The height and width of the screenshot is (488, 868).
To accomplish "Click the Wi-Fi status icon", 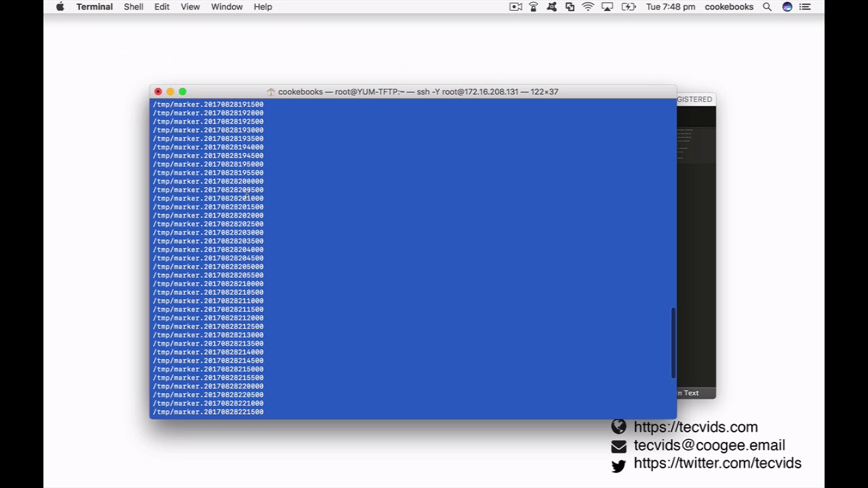I will pyautogui.click(x=588, y=7).
